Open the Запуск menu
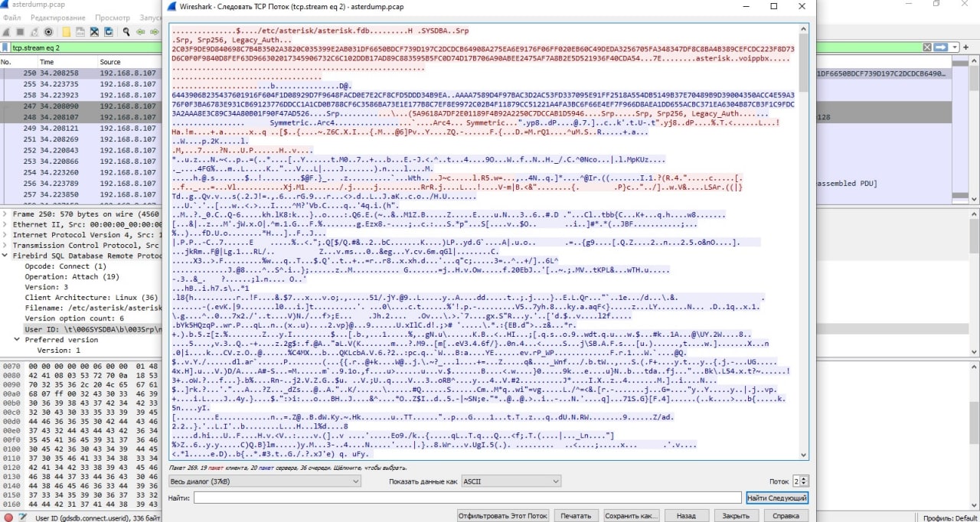The image size is (980, 522). click(x=150, y=18)
